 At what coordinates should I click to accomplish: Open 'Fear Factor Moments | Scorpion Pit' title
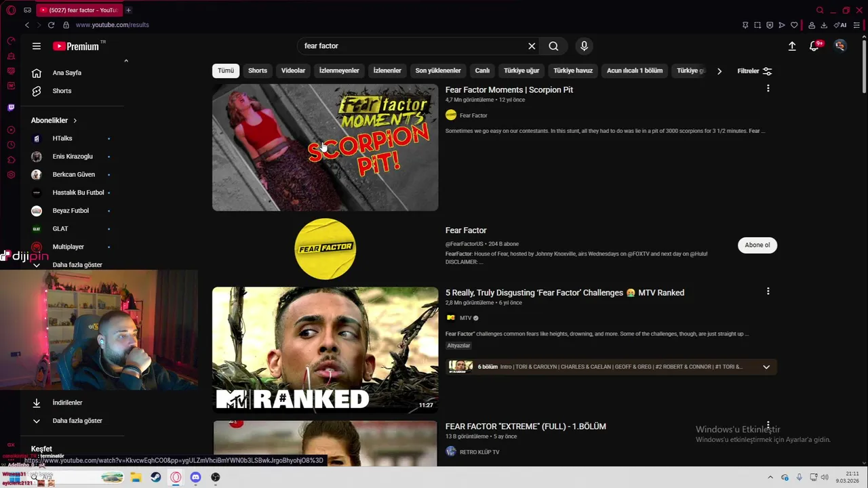509,89
